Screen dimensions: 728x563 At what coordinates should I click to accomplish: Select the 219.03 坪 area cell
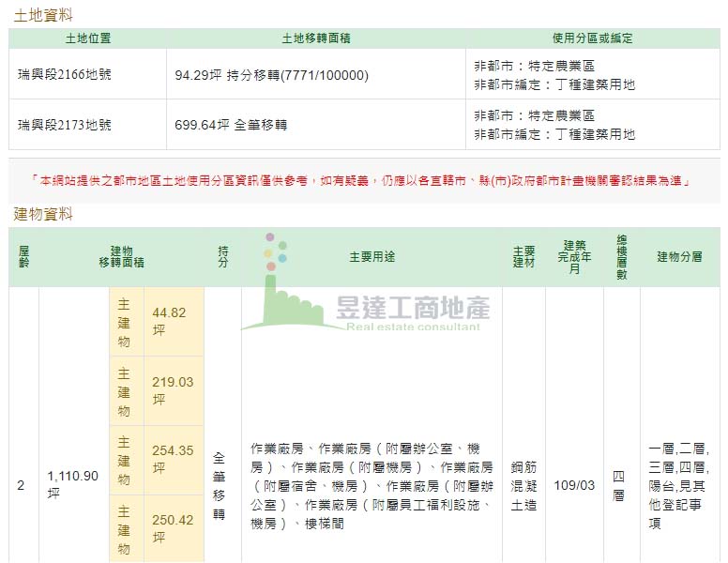(x=174, y=390)
